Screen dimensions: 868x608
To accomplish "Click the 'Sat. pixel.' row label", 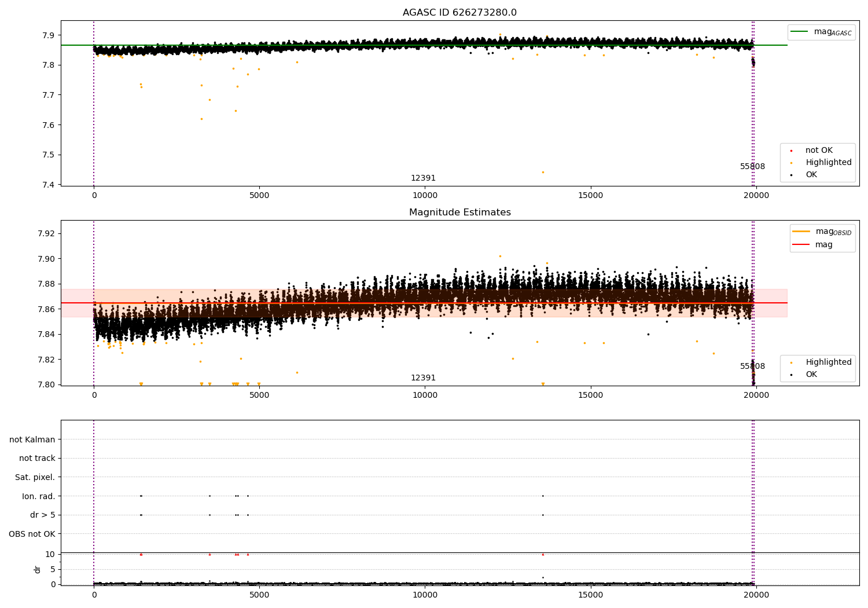I will pyautogui.click(x=35, y=477).
